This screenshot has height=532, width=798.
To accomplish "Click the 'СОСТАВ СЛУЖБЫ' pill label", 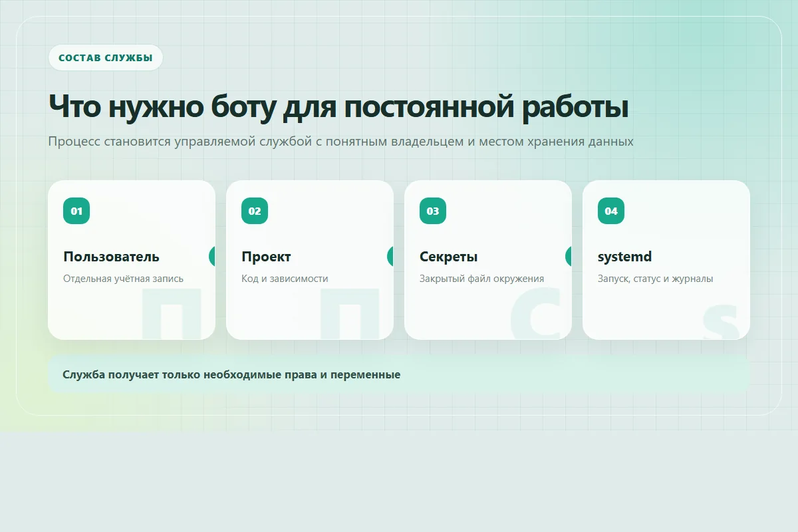I will (x=105, y=58).
